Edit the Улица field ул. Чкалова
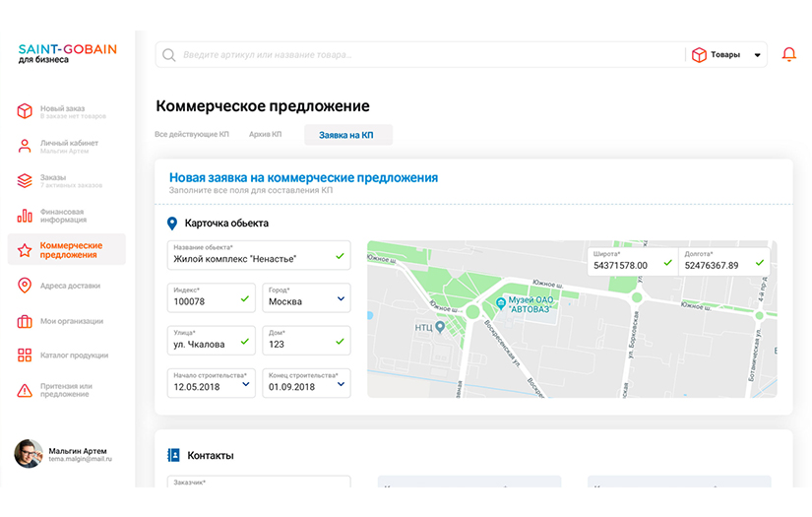The image size is (812, 517). [x=212, y=340]
